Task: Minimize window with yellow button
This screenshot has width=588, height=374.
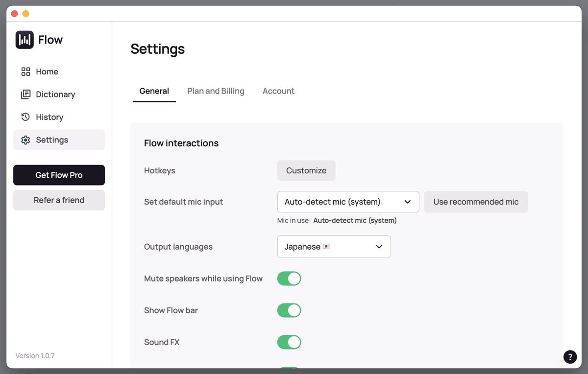Action: click(26, 14)
